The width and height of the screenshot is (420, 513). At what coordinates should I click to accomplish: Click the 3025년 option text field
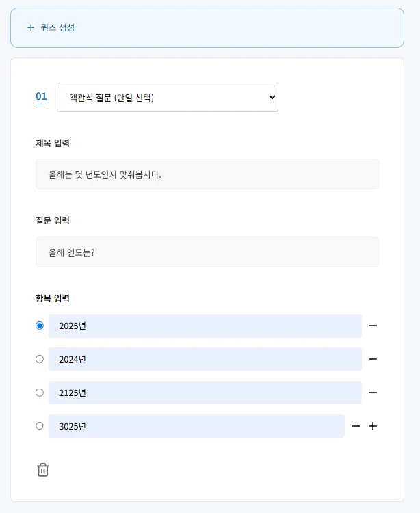196,426
